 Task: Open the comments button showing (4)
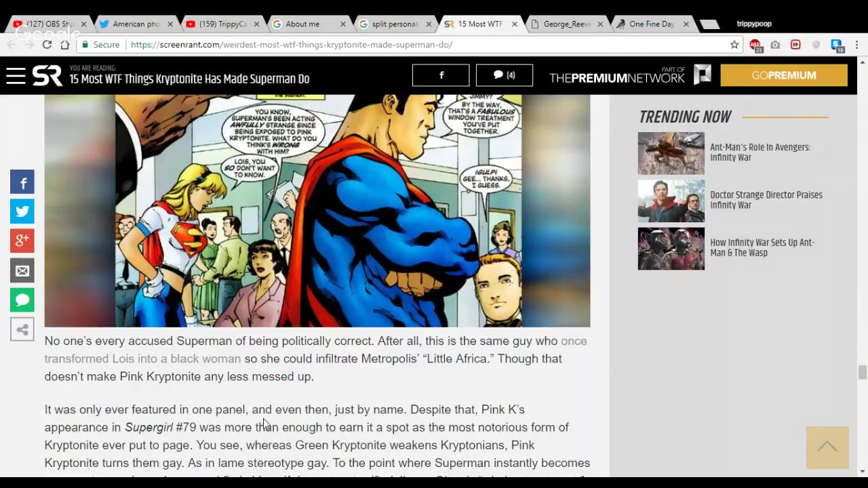tap(505, 75)
